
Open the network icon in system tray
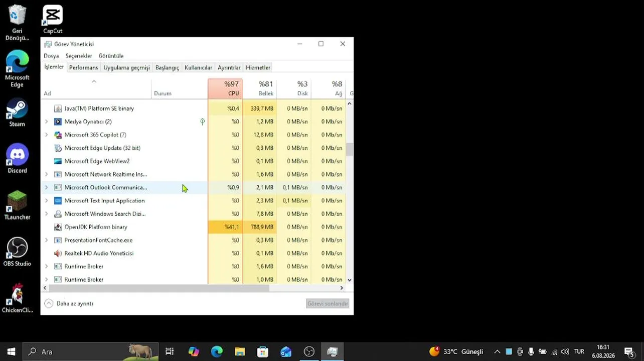click(554, 351)
